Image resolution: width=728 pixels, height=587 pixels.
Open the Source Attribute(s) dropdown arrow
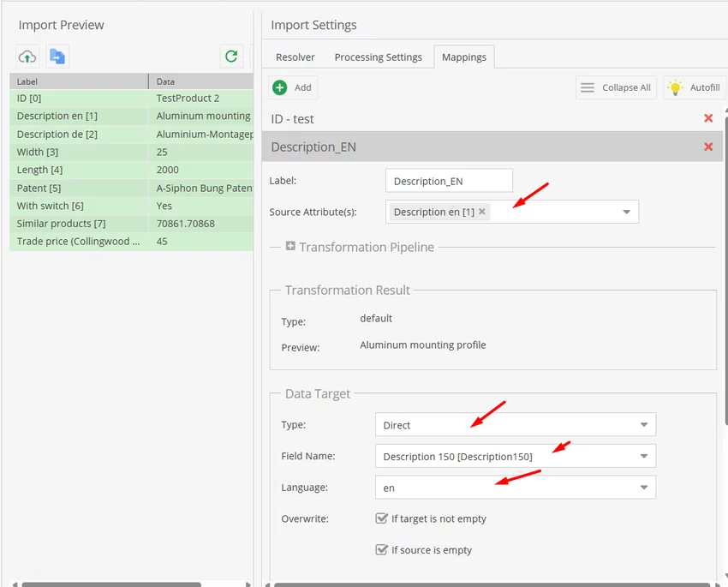click(626, 212)
